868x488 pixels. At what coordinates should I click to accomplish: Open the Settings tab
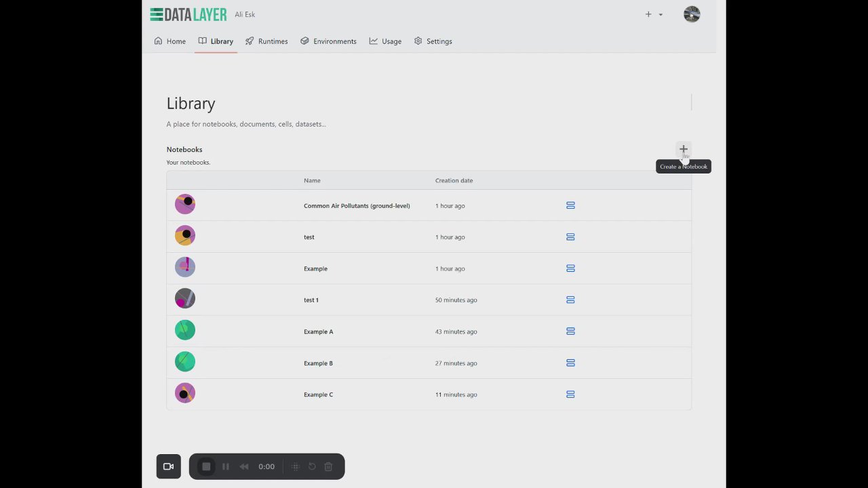[x=433, y=41]
